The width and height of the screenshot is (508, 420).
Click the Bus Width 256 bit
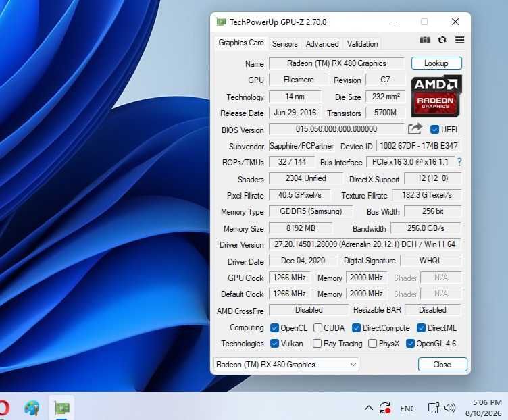coord(433,211)
